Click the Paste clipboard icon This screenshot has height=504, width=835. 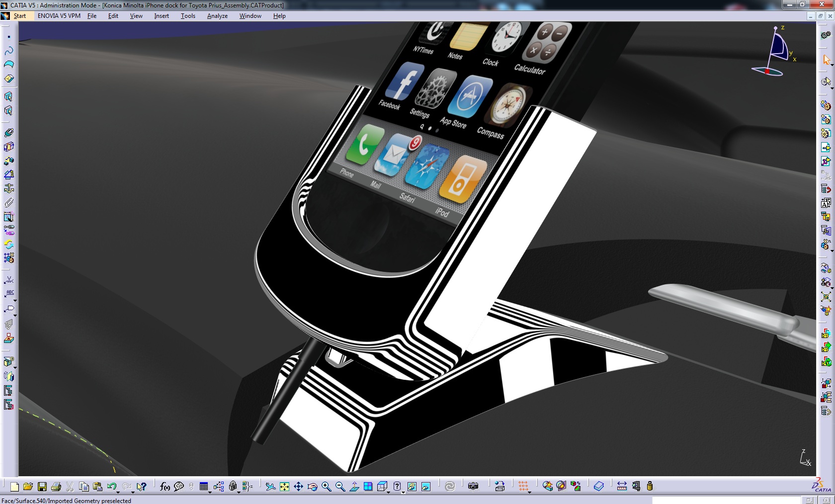[x=98, y=487]
